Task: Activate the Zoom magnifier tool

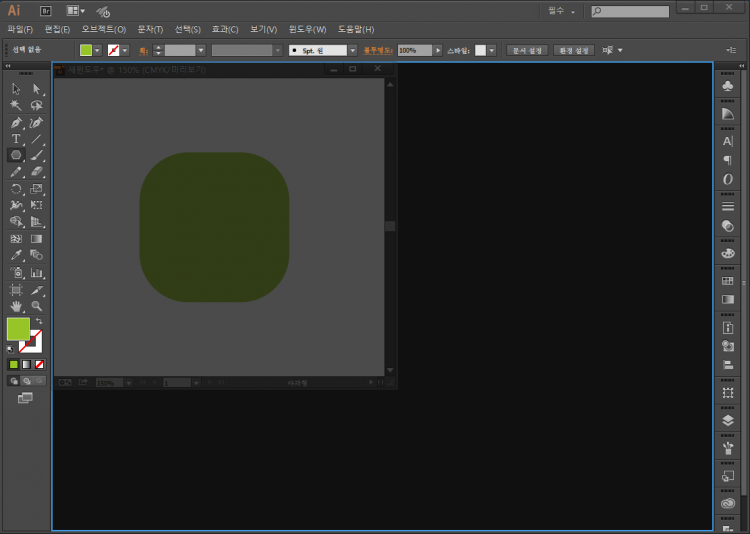Action: [x=37, y=306]
